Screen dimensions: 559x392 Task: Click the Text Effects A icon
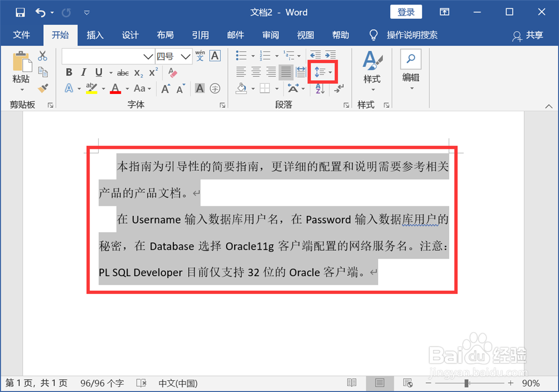click(69, 88)
